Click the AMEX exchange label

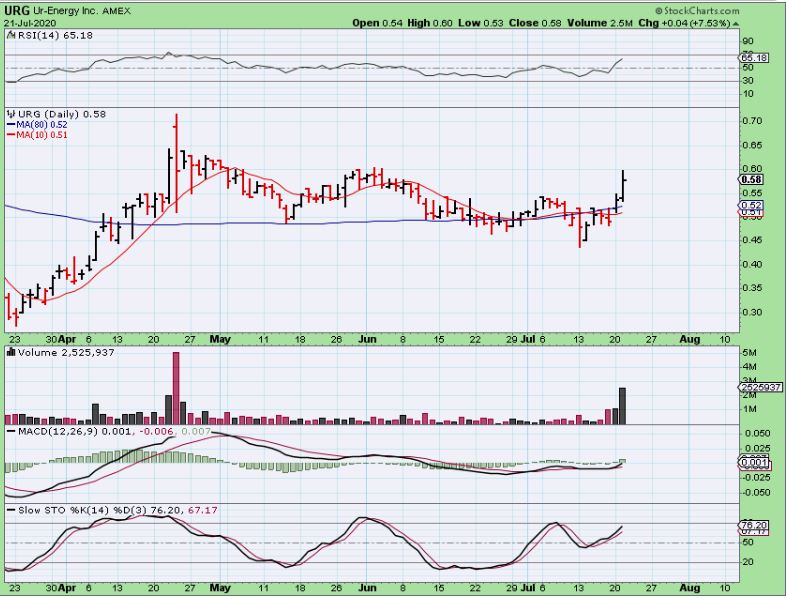[116, 11]
